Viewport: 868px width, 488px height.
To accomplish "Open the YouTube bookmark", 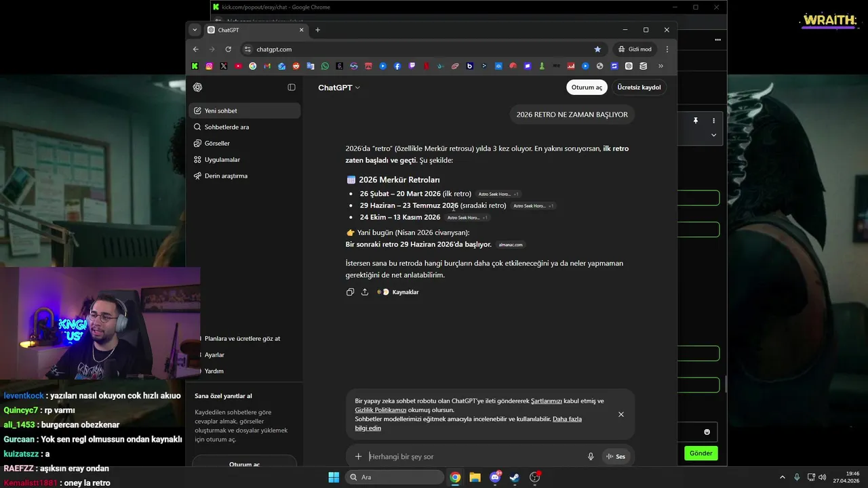I will [x=238, y=66].
